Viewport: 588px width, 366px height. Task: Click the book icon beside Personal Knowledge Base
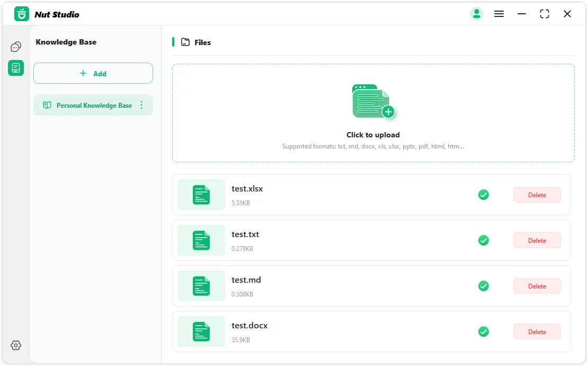tap(47, 105)
